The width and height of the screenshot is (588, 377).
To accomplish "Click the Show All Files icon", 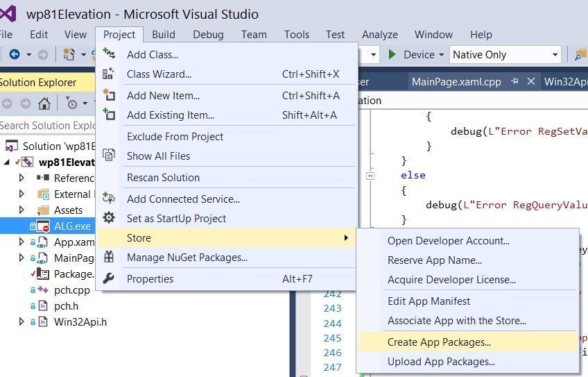I will pyautogui.click(x=109, y=154).
